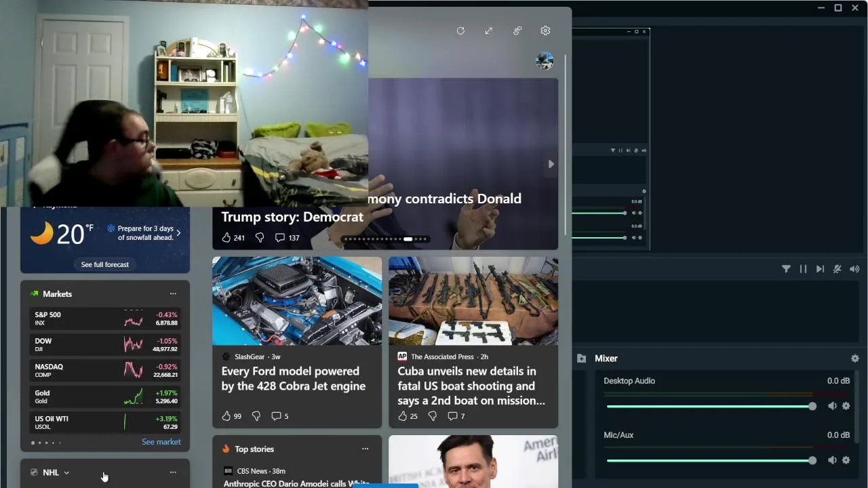Open snowfall forecast chevron

pos(178,233)
